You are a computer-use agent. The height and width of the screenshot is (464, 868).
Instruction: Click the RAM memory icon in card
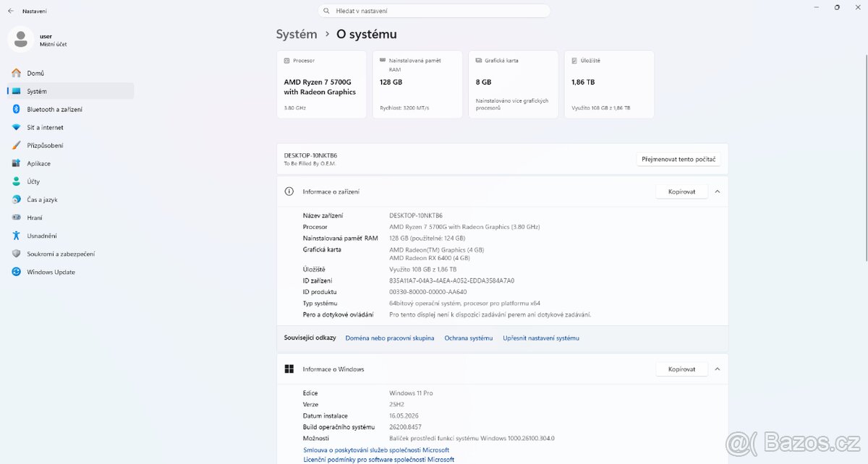(383, 61)
